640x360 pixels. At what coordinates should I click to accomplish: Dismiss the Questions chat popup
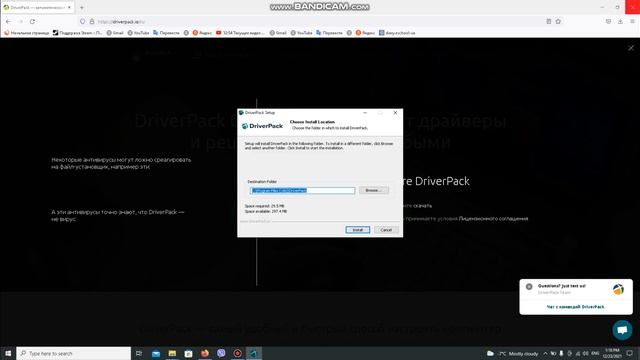click(529, 287)
